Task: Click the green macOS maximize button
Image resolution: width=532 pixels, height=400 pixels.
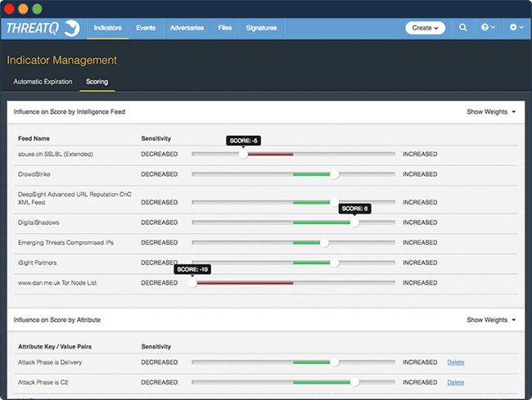Action: (x=37, y=8)
